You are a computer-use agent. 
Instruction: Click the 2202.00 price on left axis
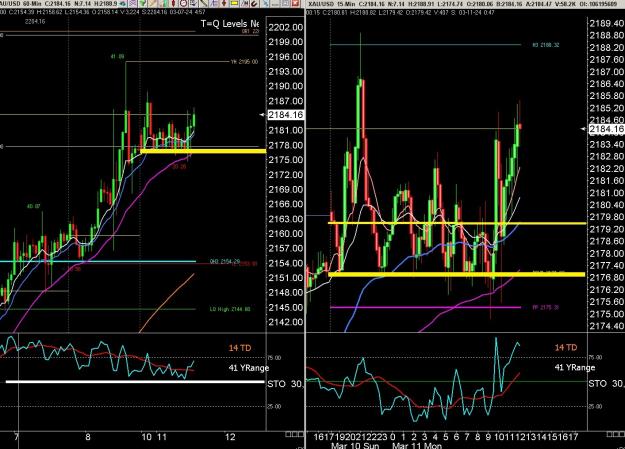click(x=285, y=27)
